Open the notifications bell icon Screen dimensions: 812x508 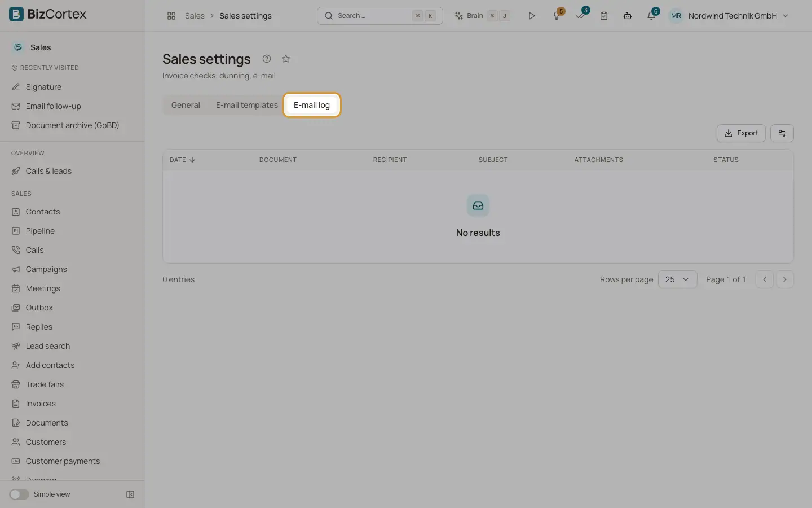[651, 16]
